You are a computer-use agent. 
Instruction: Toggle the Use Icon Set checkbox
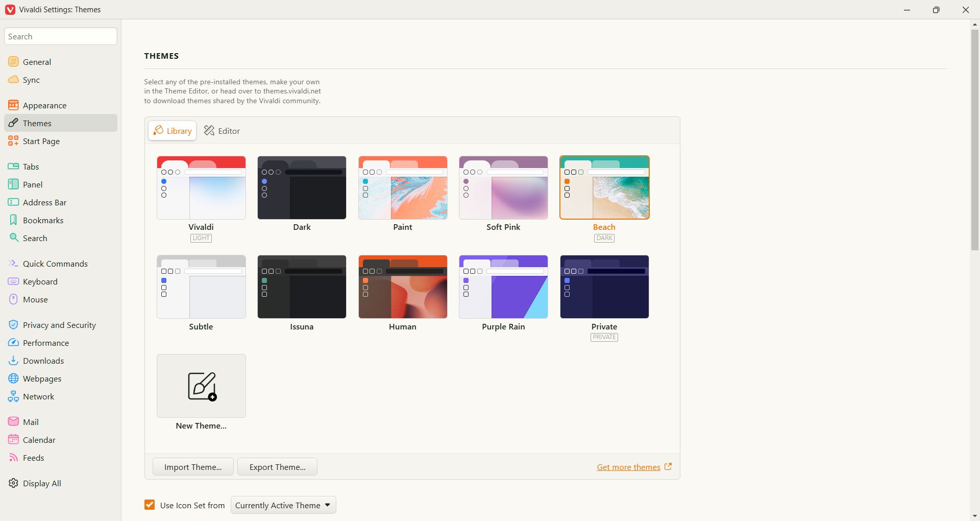tap(150, 505)
